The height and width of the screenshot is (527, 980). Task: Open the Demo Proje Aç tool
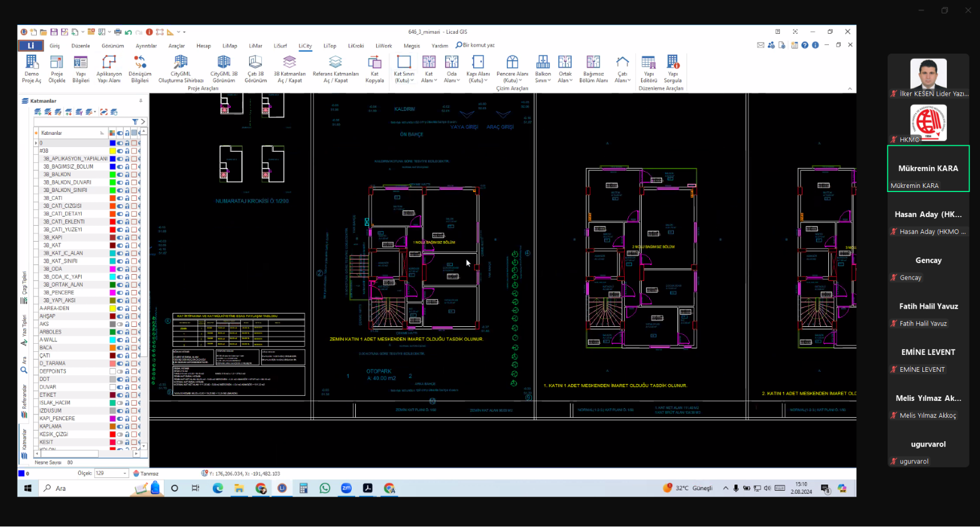[32, 69]
